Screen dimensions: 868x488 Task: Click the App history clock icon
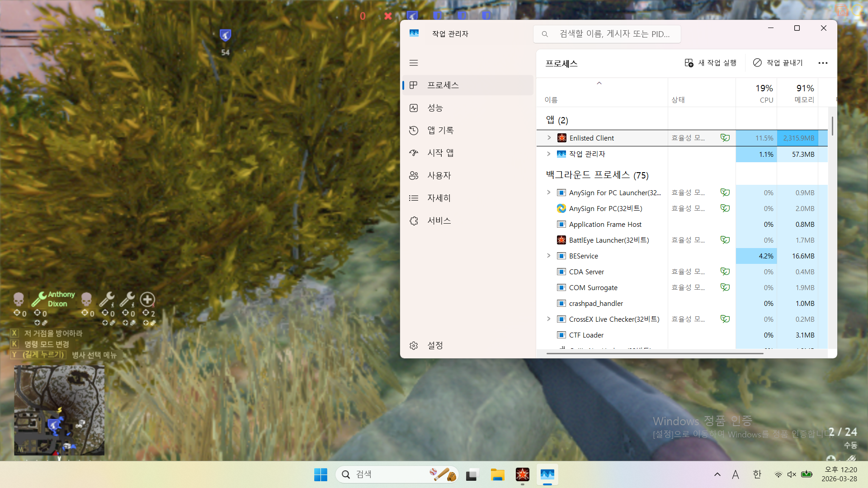coord(413,131)
